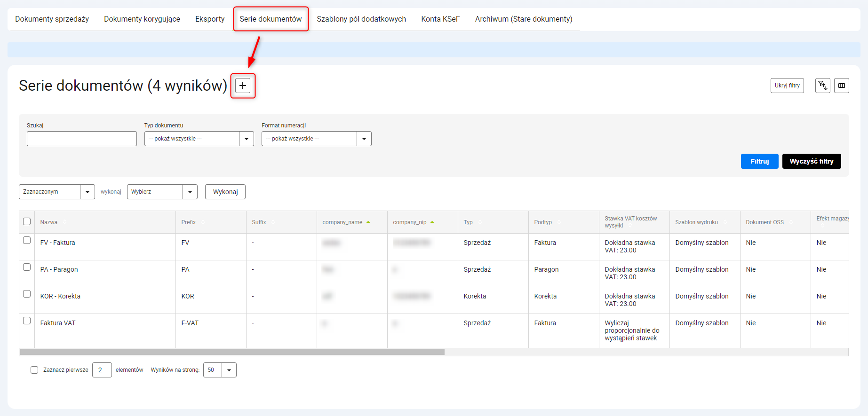The image size is (868, 416).
Task: Expand the Wybierz action dropdown
Action: 162,192
